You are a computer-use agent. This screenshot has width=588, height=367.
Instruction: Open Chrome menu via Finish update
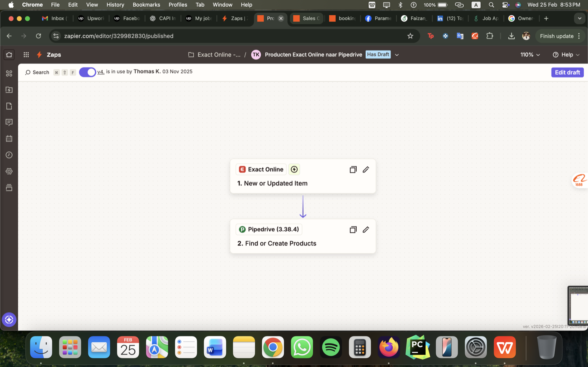pyautogui.click(x=560, y=36)
